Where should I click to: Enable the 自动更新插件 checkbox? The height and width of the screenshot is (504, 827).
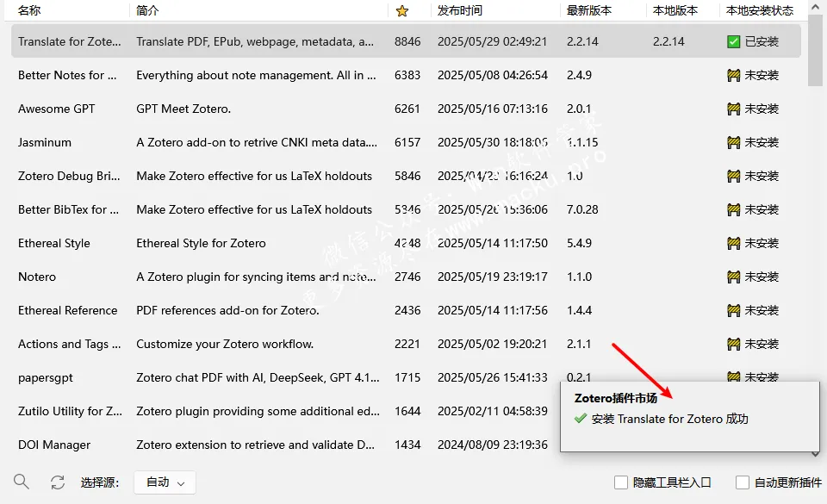pos(742,482)
